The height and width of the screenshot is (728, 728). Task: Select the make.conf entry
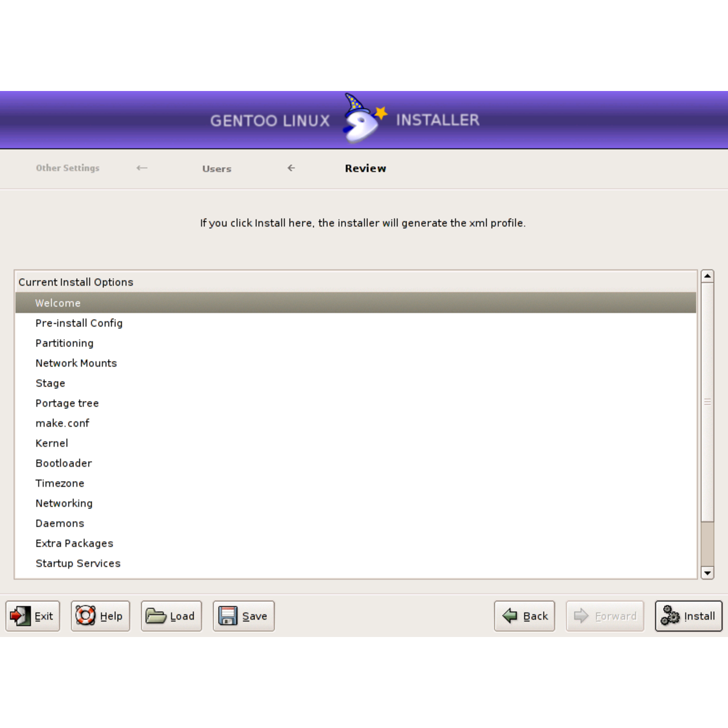(63, 423)
